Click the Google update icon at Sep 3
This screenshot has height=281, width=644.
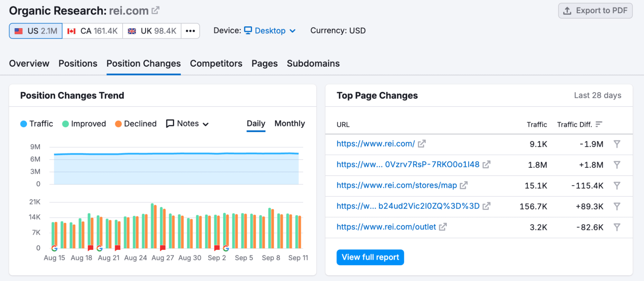[x=226, y=248]
